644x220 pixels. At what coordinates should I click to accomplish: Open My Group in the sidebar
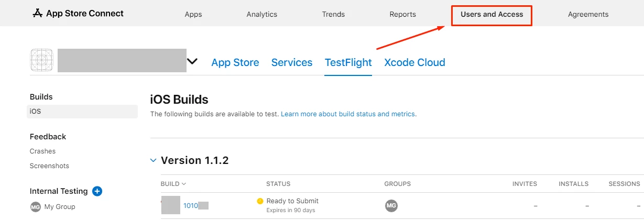[60, 207]
